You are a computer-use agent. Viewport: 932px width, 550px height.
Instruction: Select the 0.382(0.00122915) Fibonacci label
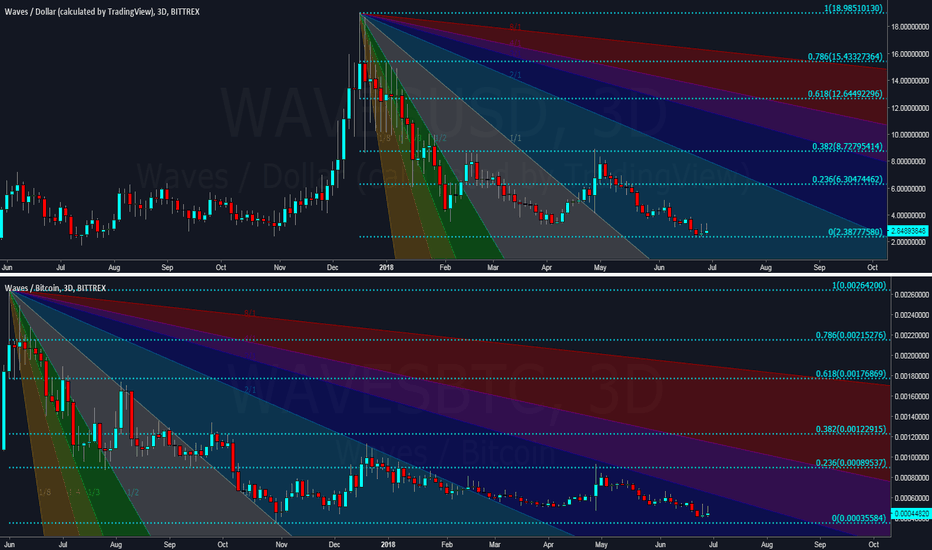(851, 429)
